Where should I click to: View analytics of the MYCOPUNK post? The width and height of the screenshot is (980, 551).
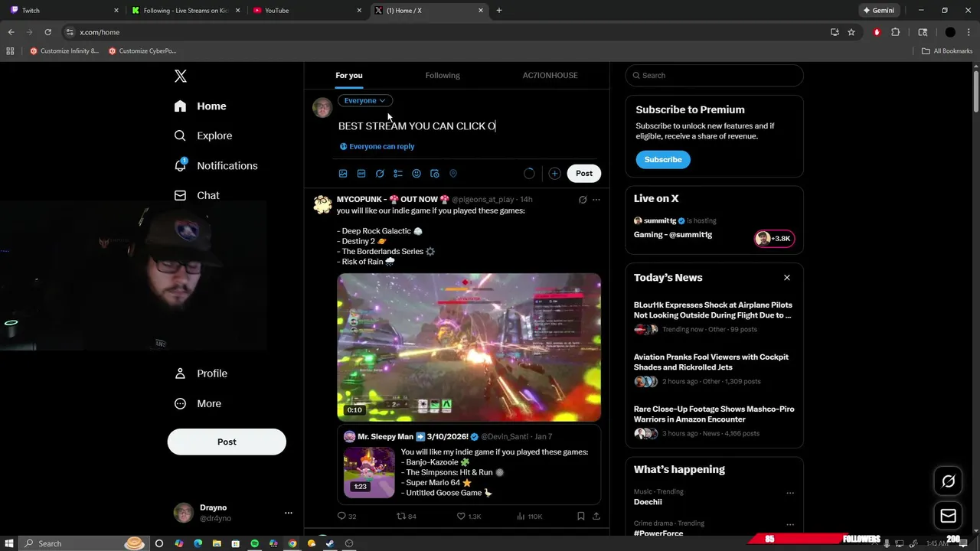529,517
